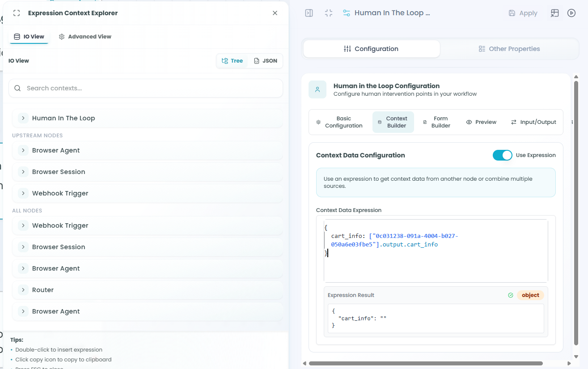Click the "Human In The Loop ..." title text
This screenshot has width=588, height=369.
click(x=392, y=13)
